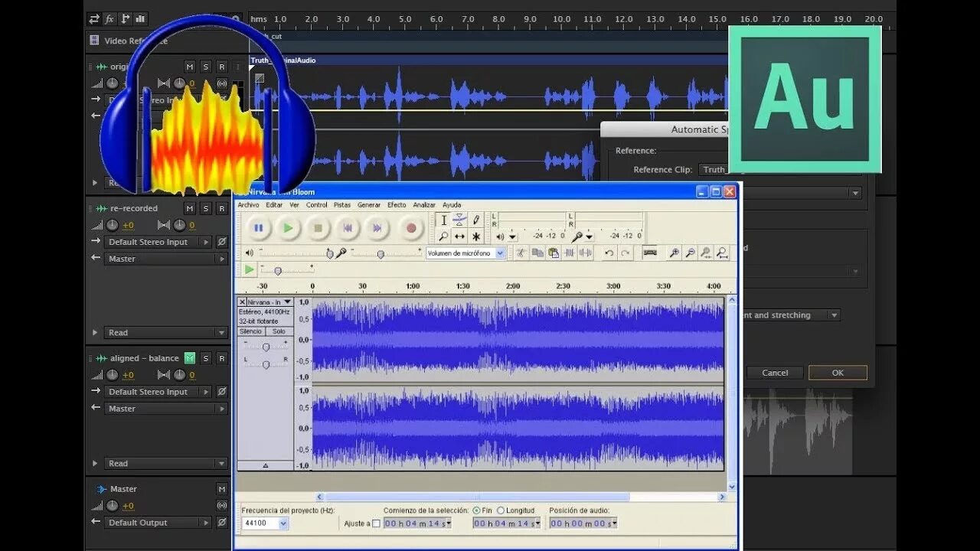This screenshot has width=980, height=551.
Task: Click the green Play button in Audacity's transport toolbar
Action: [x=288, y=227]
